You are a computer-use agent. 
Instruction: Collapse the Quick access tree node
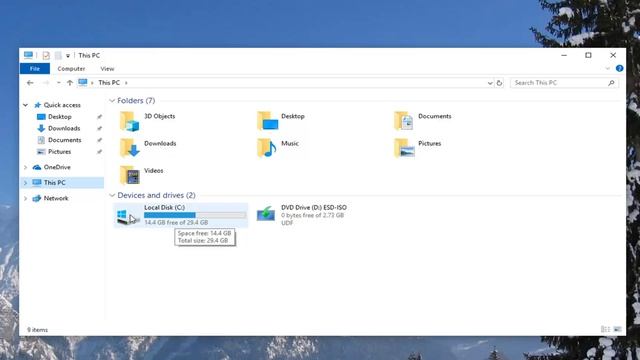pos(25,105)
